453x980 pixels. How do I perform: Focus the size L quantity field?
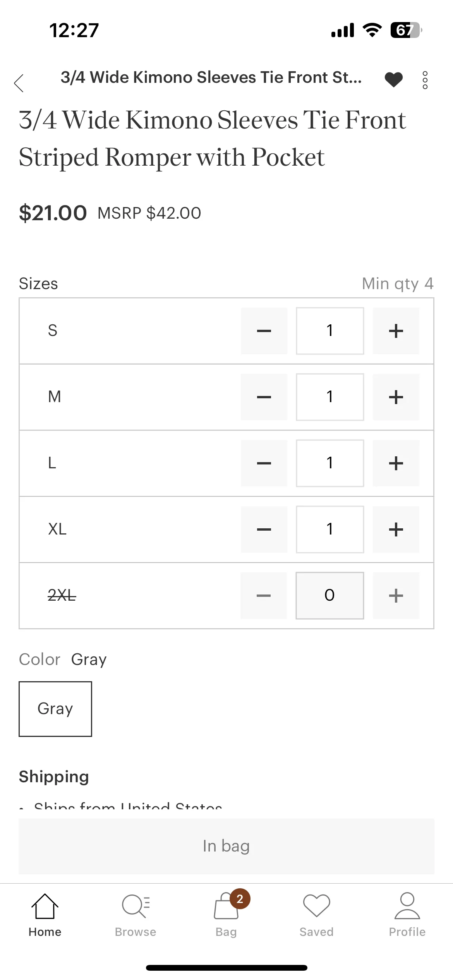330,463
